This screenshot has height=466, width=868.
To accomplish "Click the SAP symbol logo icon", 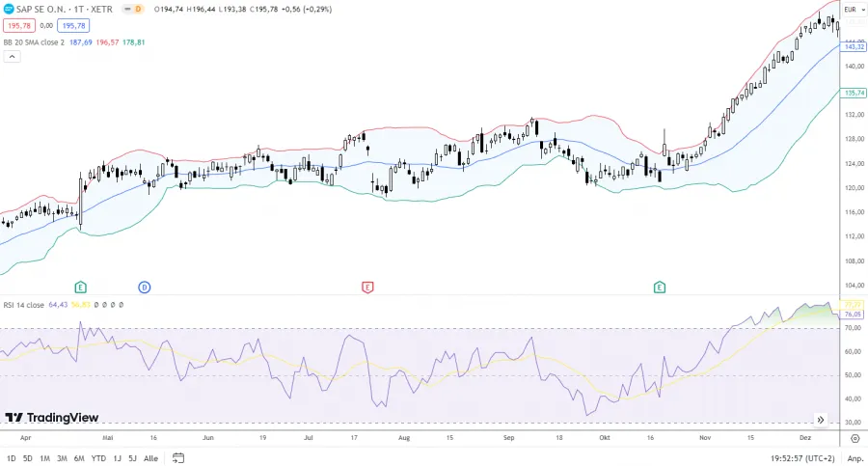I will (9, 9).
